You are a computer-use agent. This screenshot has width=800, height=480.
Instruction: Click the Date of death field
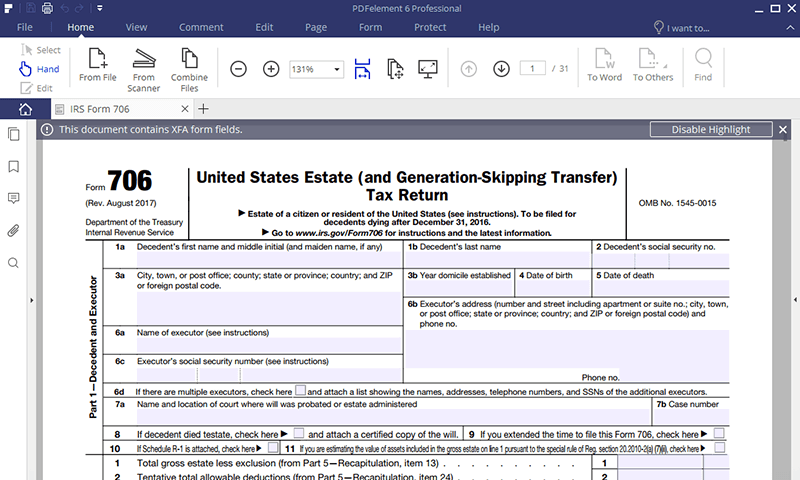tap(662, 288)
